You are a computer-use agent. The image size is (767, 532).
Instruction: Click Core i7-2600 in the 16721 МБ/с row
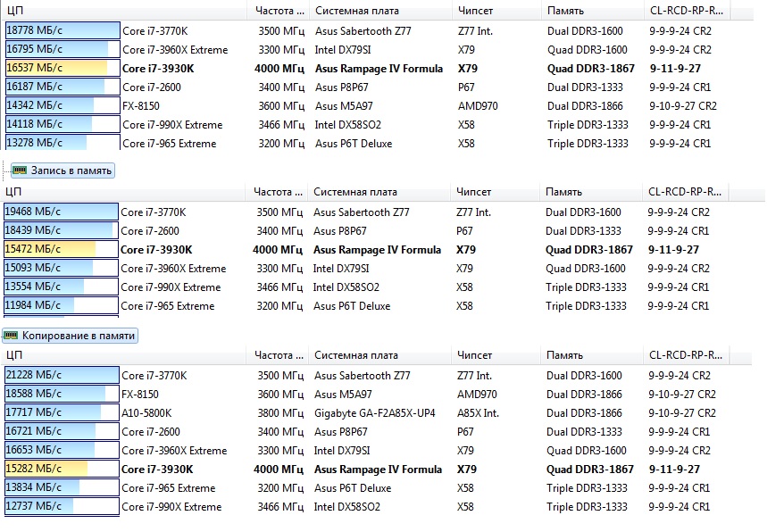(x=151, y=432)
